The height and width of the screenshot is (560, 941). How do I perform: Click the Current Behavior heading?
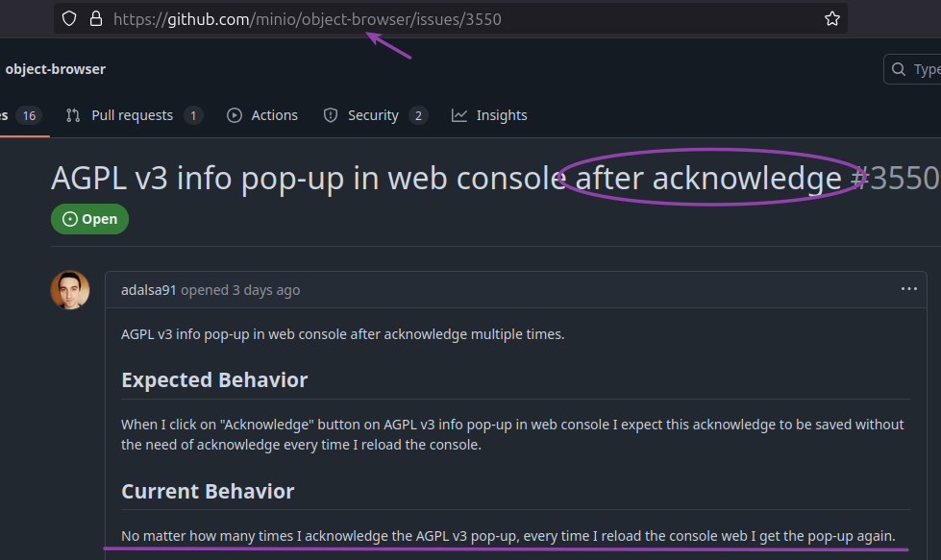(208, 492)
